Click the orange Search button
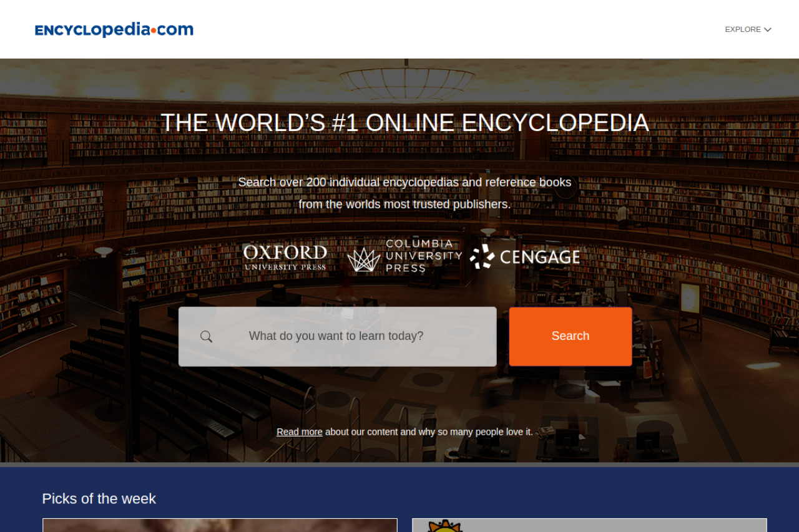 point(571,337)
